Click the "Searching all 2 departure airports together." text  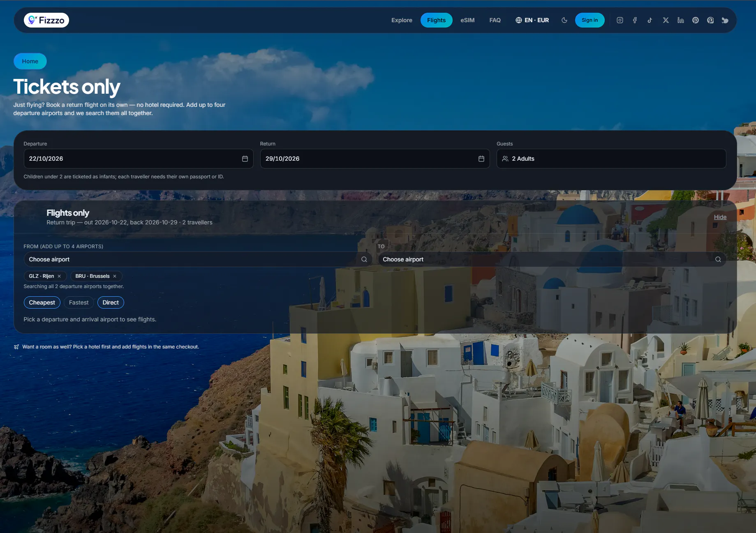tap(74, 286)
